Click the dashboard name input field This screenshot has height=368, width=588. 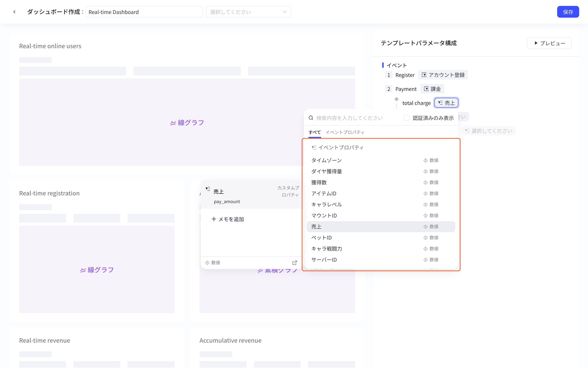(x=144, y=12)
